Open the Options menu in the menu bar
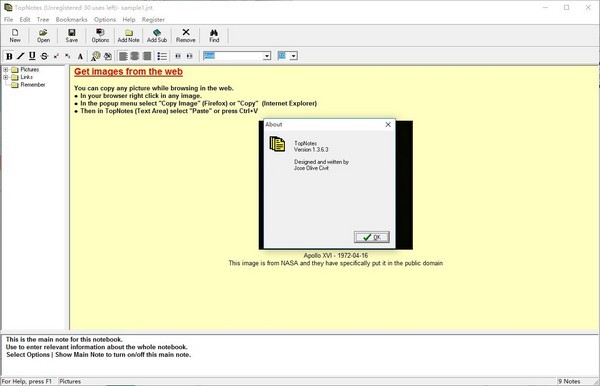This screenshot has width=600, height=386. point(105,20)
